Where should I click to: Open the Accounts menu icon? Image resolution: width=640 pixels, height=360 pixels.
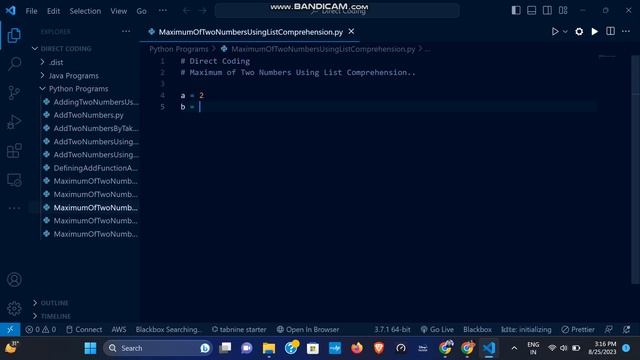click(14, 280)
